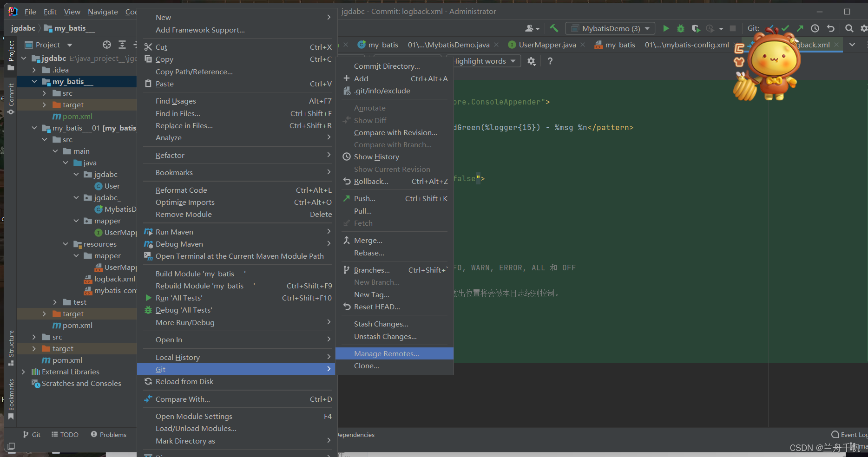Image resolution: width=868 pixels, height=457 pixels.
Task: Choose Clone... in Git submenu
Action: (395, 366)
